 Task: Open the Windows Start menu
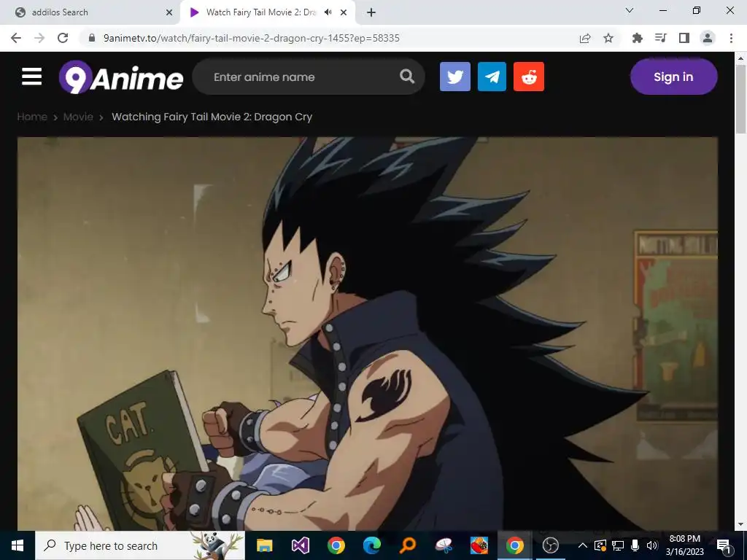pyautogui.click(x=18, y=545)
